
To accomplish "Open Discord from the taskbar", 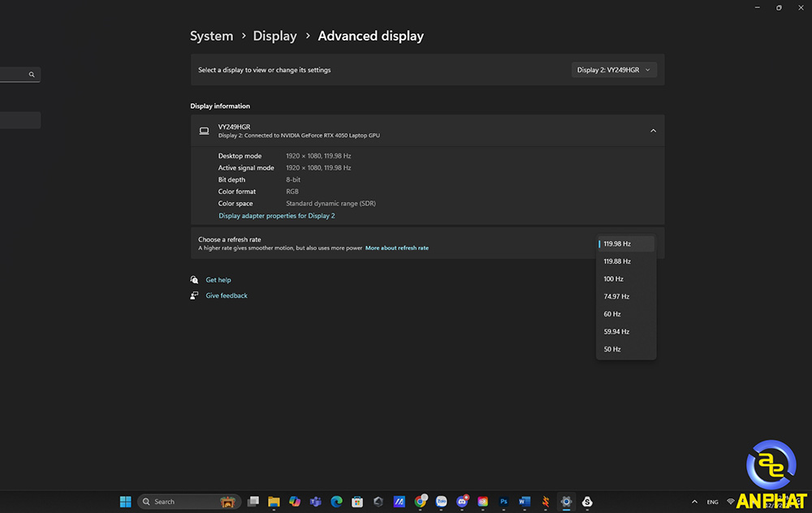I will 462,502.
